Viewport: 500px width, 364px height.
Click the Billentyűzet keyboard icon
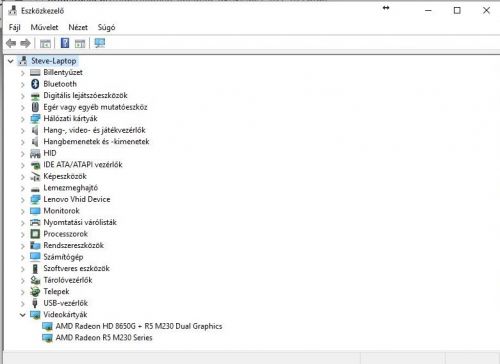[35, 73]
